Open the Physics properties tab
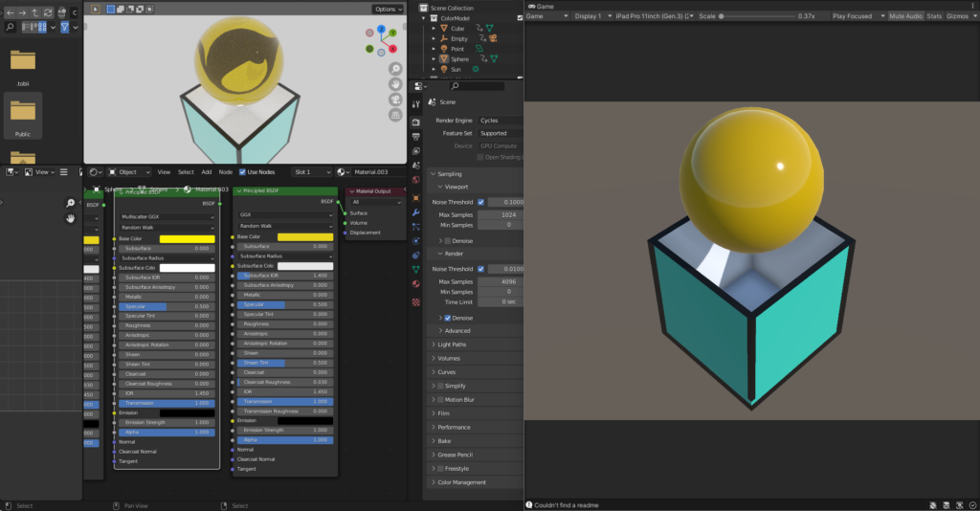 416,240
